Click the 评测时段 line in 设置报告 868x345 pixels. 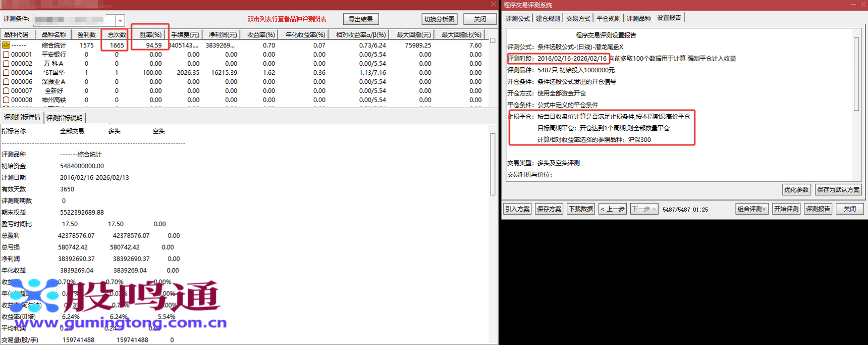pos(622,59)
